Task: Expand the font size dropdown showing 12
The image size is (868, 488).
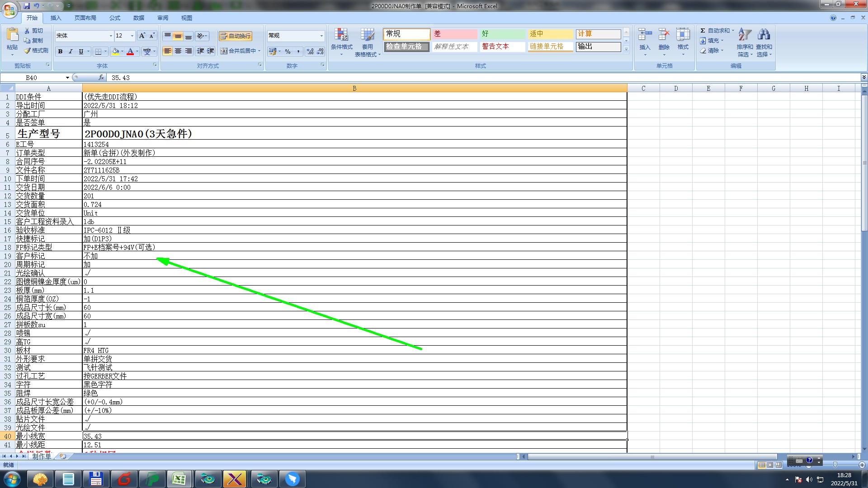Action: click(132, 36)
